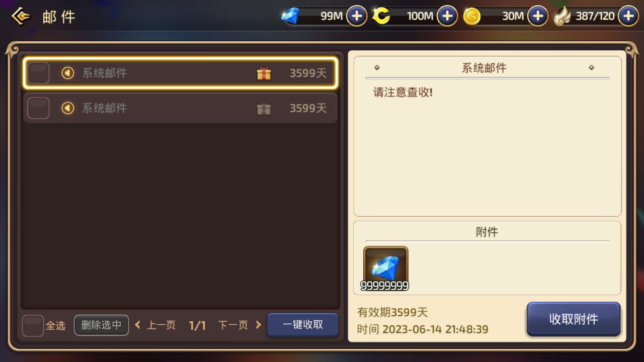This screenshot has width=644, height=362.
Task: Go back using the arrow beside 邮件
Action: 21,16
